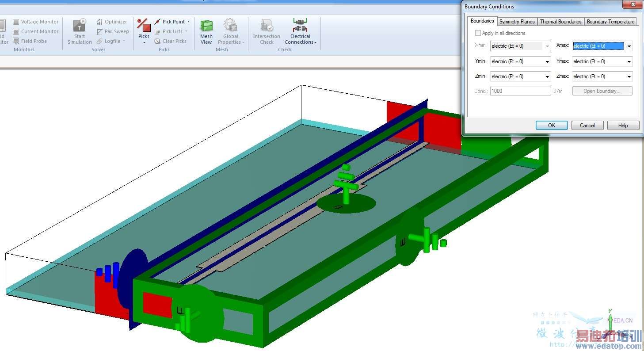This screenshot has height=351, width=644.
Task: Run the Intersection Check
Action: pos(267,31)
